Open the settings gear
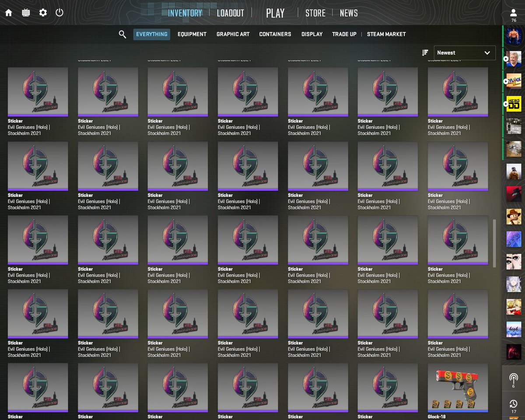Screen dimensions: 525x420 pos(43,13)
